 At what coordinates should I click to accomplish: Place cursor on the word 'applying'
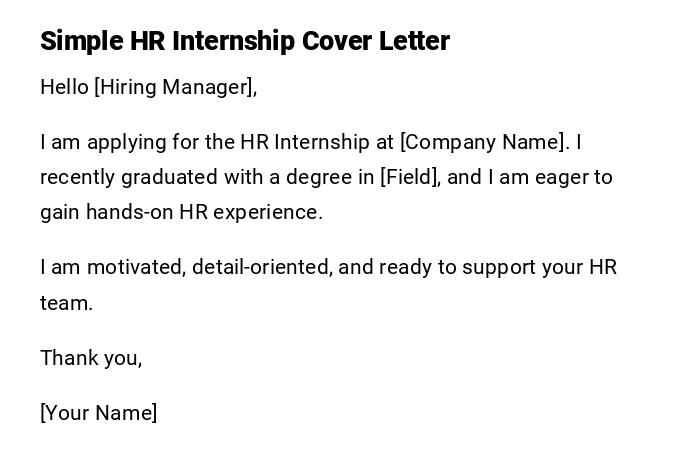click(123, 142)
